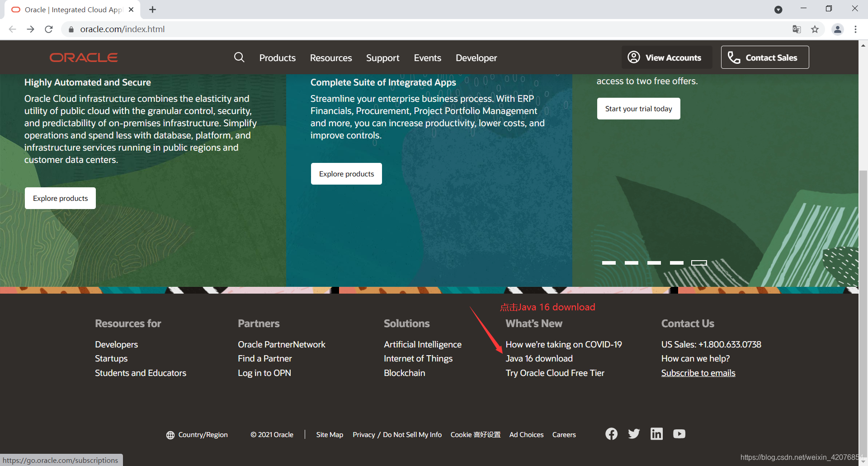Click the Facebook icon in footer
Image resolution: width=868 pixels, height=466 pixels.
[611, 434]
